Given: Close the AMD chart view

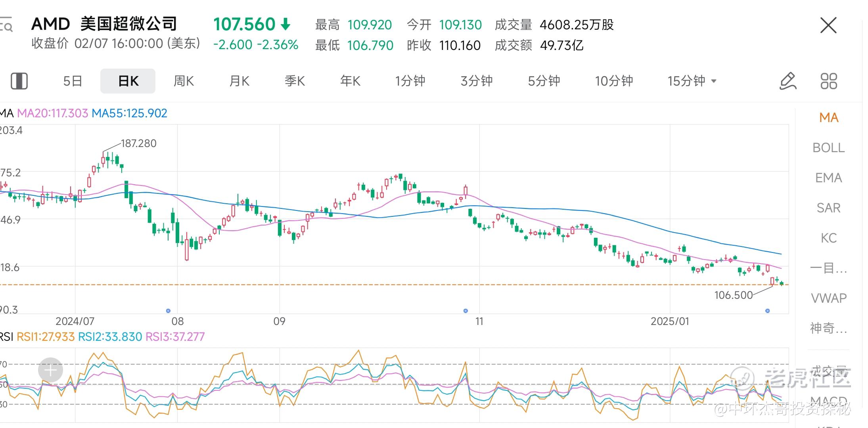Looking at the screenshot, I should click(828, 25).
